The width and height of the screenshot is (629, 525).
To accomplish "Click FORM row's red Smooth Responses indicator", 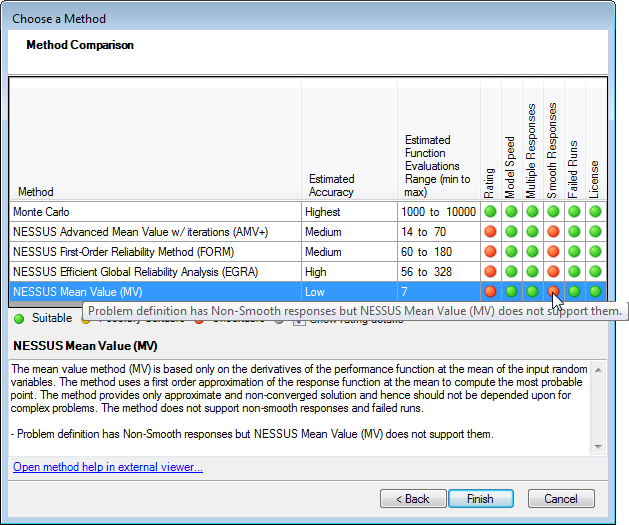I will [553, 251].
